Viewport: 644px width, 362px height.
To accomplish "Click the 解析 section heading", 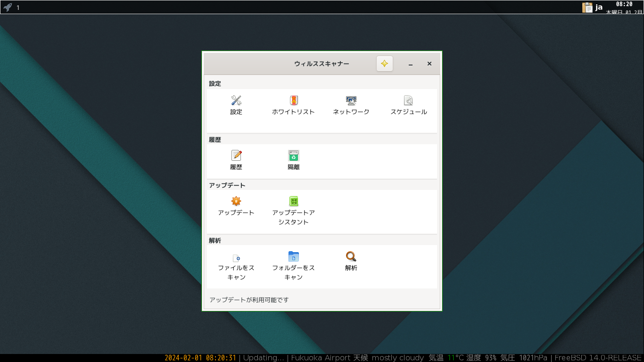I will tap(215, 240).
